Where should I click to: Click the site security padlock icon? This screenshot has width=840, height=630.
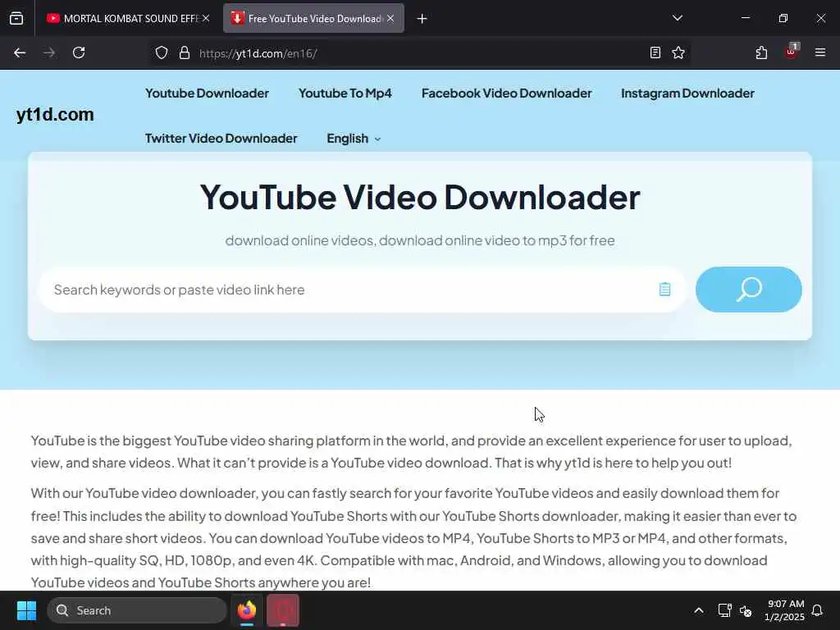click(185, 53)
